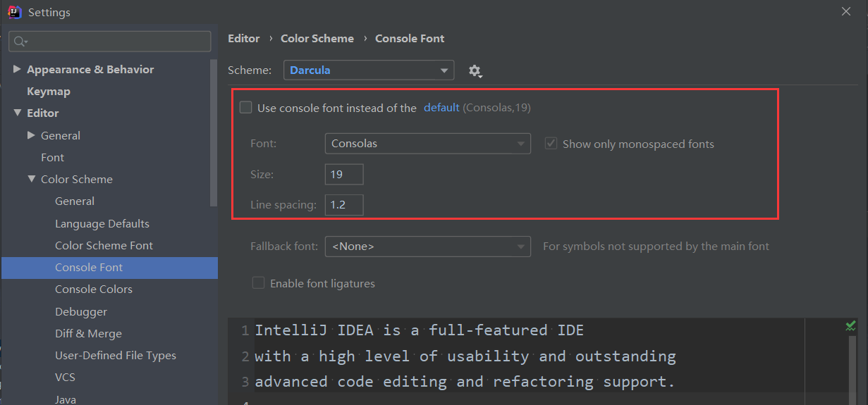Expand the General node under Editor

pos(31,135)
